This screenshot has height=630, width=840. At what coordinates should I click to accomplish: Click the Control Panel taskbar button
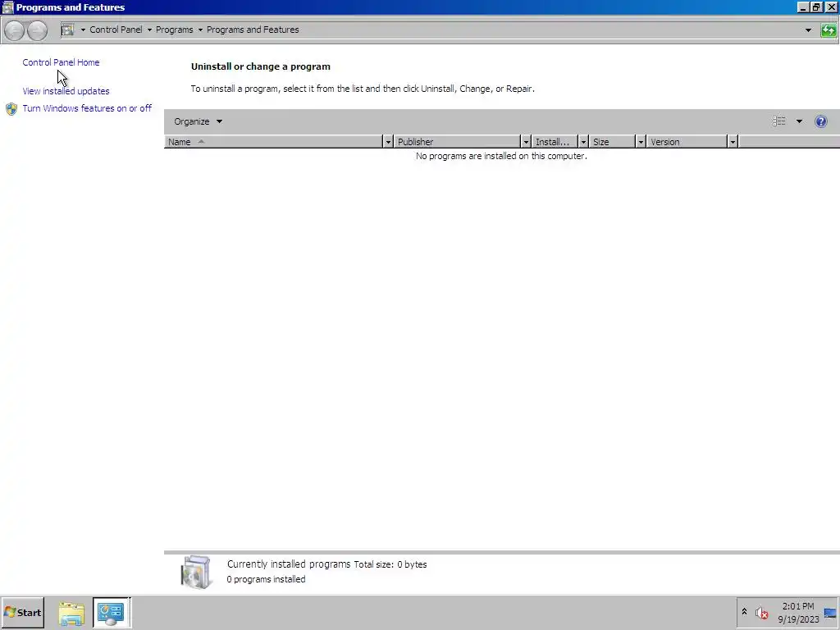[112, 613]
